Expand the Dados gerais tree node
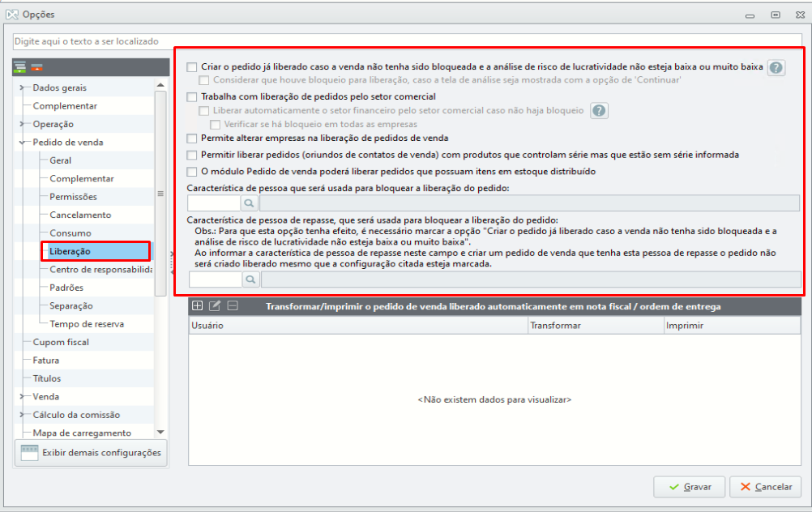 click(x=22, y=87)
